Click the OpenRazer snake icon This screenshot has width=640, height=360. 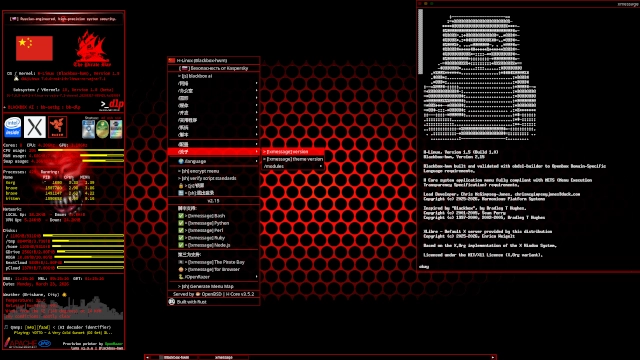[181, 277]
